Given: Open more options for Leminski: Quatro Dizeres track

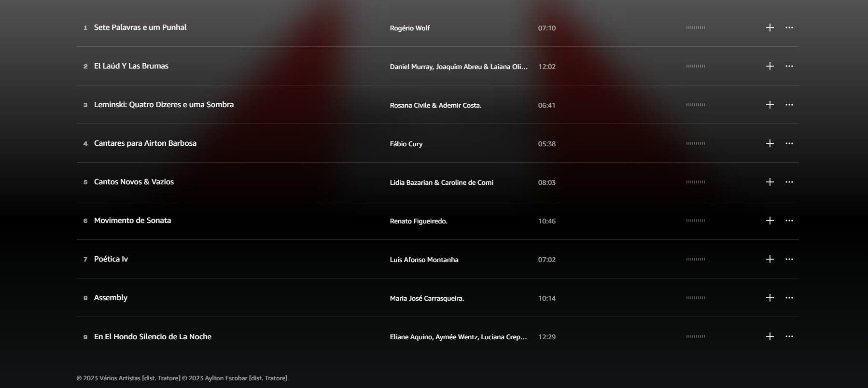Looking at the screenshot, I should 789,105.
